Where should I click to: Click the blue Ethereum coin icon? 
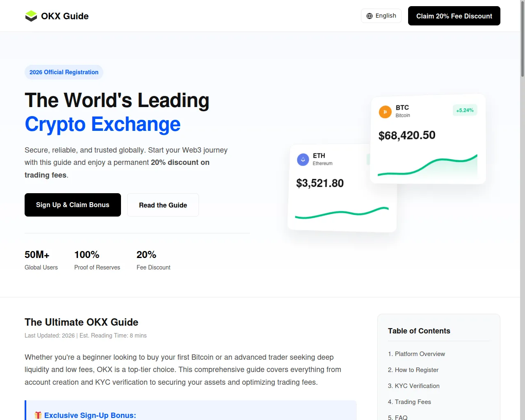[303, 160]
